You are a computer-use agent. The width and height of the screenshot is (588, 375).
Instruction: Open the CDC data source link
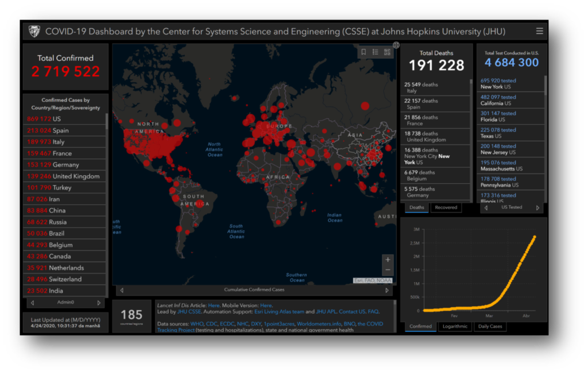(x=211, y=324)
